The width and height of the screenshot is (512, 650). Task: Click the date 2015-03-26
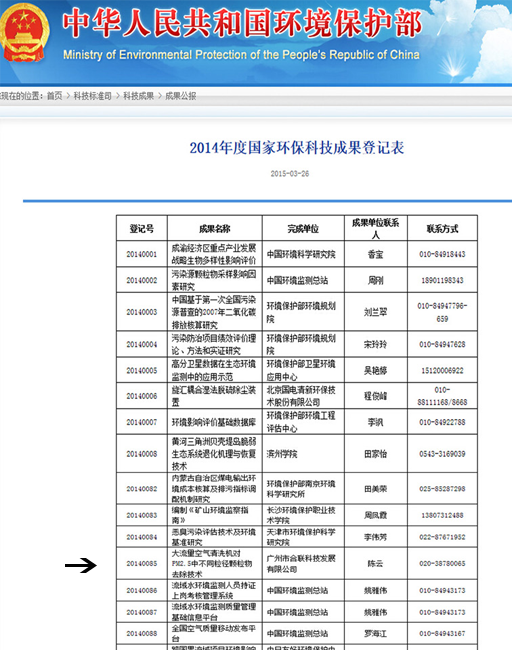click(x=290, y=174)
